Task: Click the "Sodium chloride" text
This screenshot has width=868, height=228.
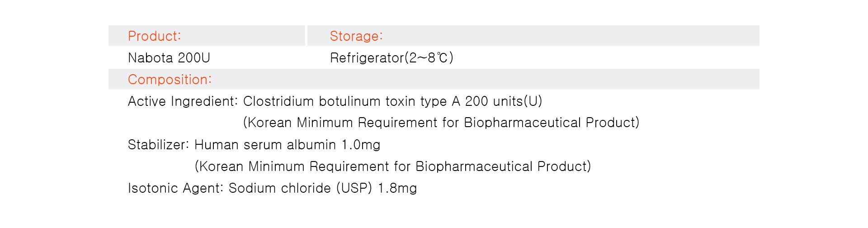Action: [279, 188]
